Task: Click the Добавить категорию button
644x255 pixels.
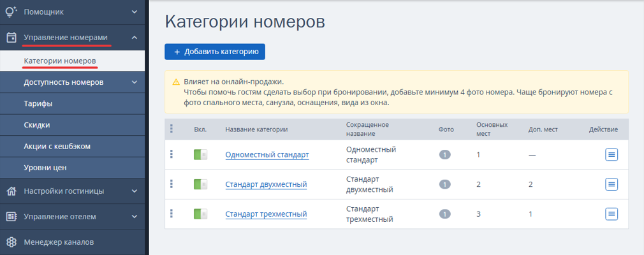Action: (215, 52)
